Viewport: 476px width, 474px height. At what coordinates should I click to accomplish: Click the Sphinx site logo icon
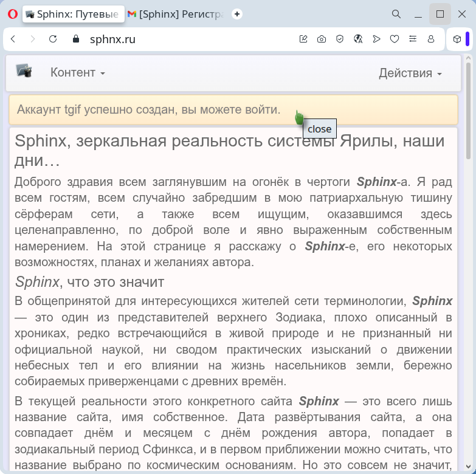24,70
